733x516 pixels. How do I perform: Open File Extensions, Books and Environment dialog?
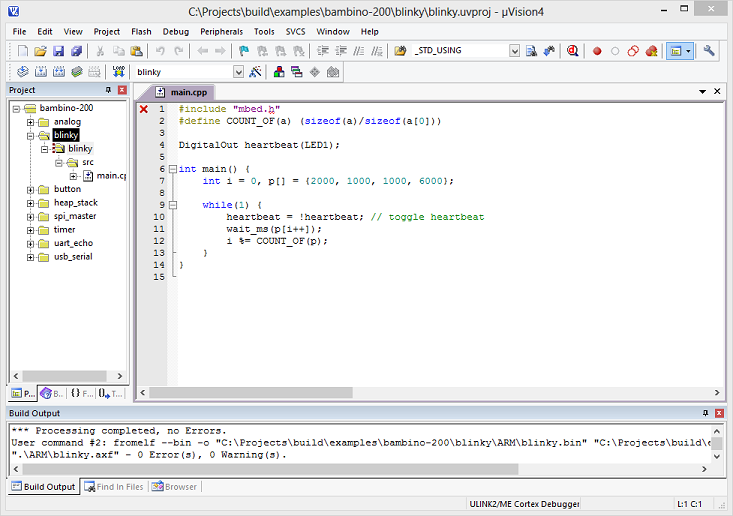[x=279, y=72]
